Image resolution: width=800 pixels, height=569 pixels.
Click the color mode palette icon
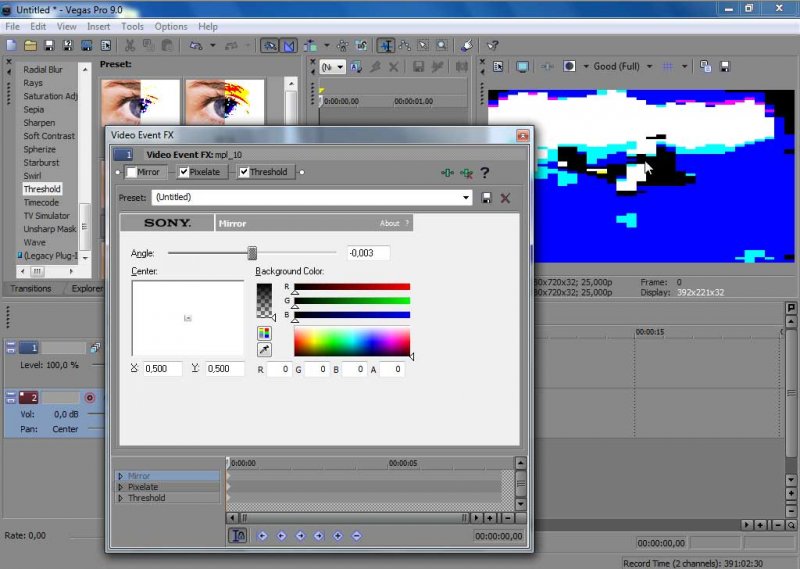coord(264,333)
